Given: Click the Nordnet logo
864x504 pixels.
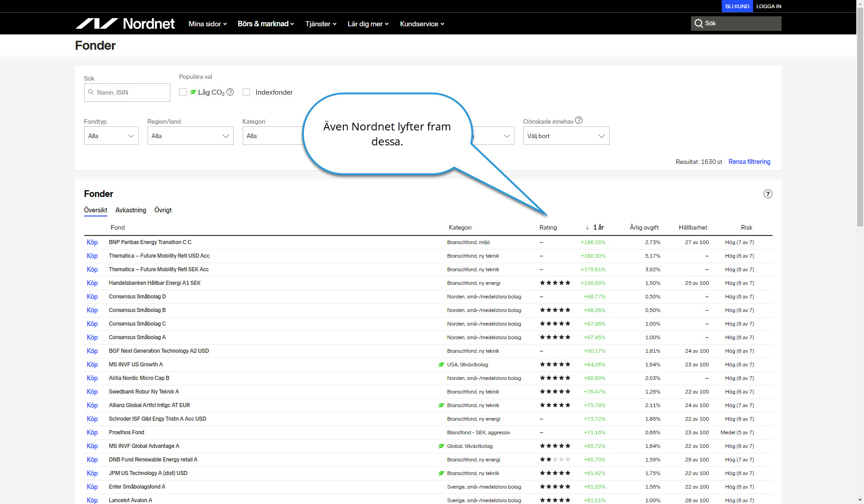Looking at the screenshot, I should point(125,24).
